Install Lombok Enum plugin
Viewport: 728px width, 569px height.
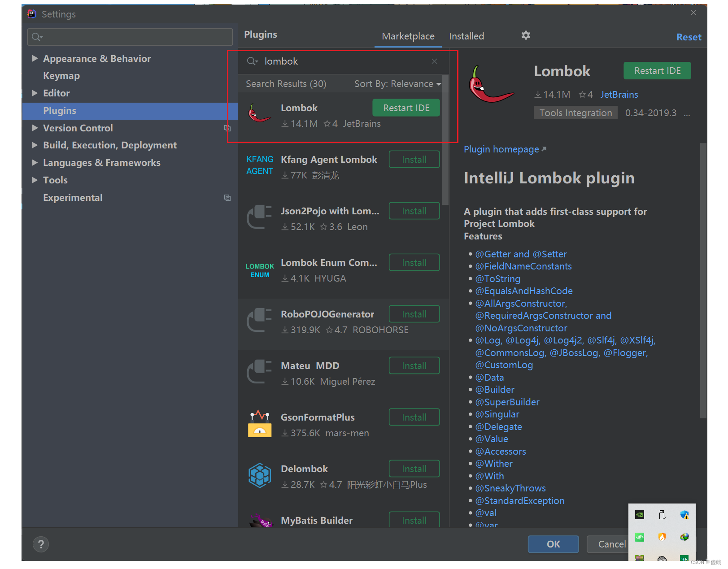pos(414,262)
